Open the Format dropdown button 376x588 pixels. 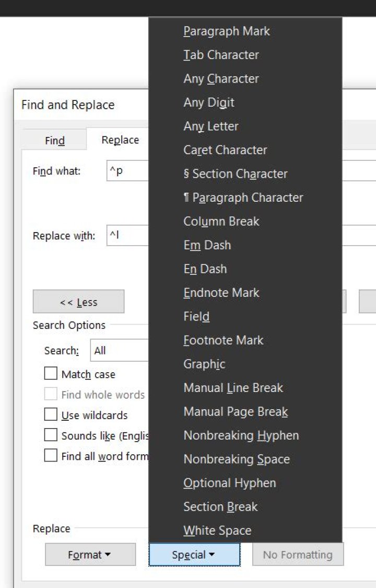point(90,555)
